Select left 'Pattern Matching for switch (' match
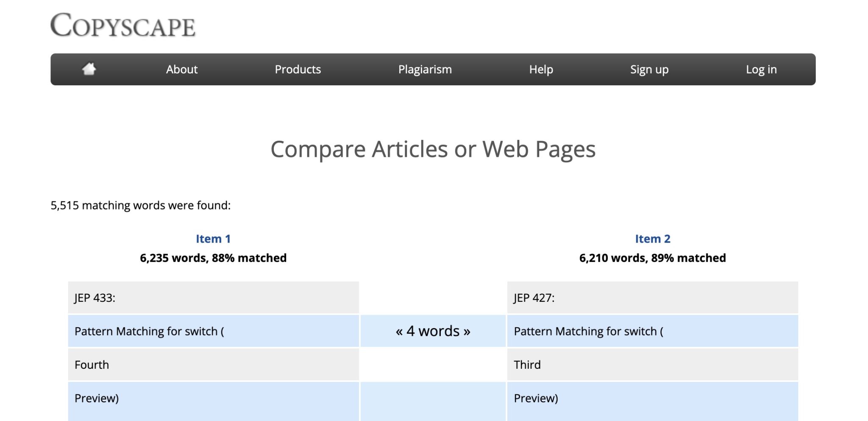Viewport: 868px width, 421px height. 149,331
